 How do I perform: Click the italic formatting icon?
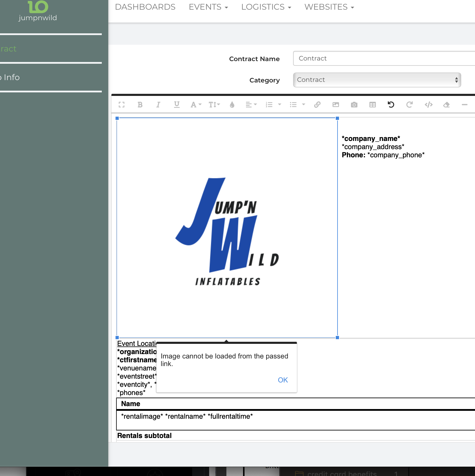(x=158, y=105)
